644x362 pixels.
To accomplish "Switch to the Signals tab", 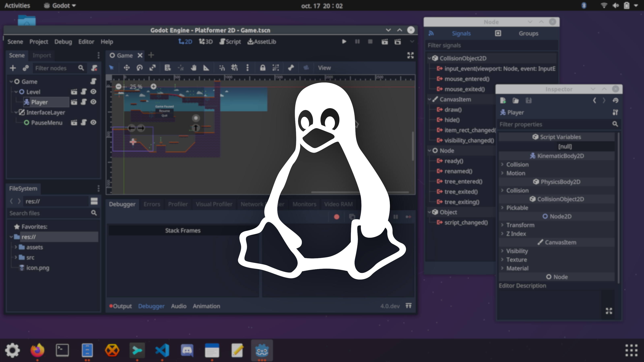I will point(461,33).
